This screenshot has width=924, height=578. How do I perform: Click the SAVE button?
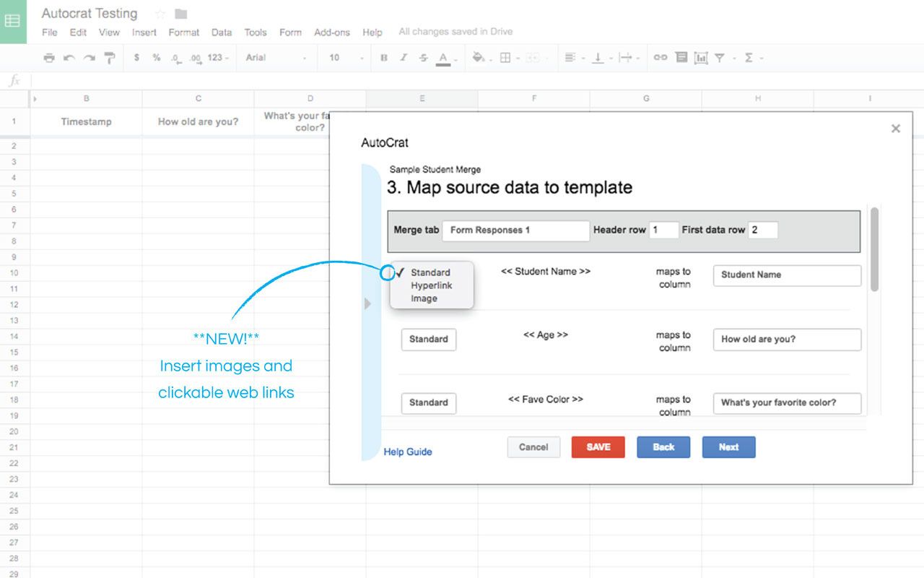coord(598,447)
